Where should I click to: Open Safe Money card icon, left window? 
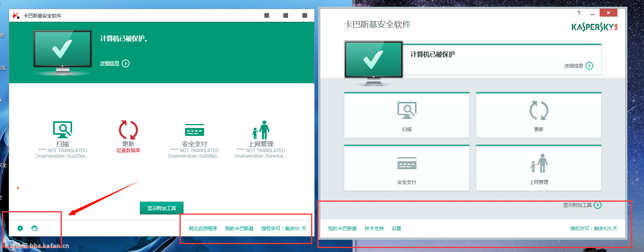(195, 130)
